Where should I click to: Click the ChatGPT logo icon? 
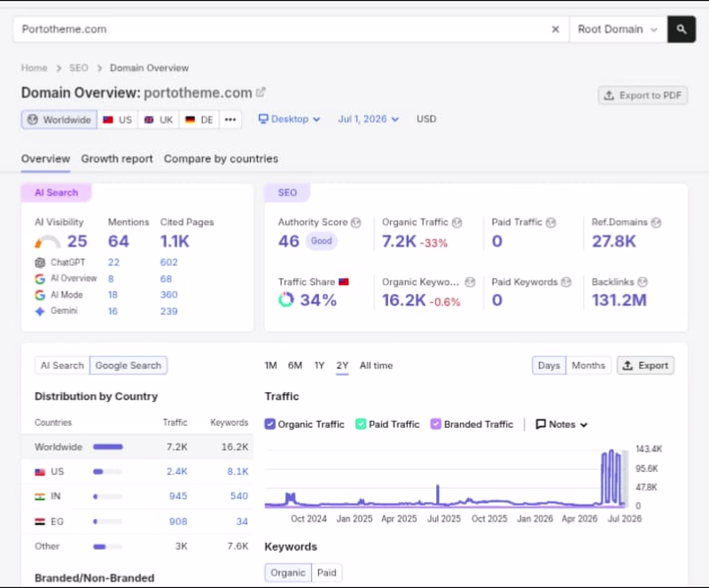point(40,263)
